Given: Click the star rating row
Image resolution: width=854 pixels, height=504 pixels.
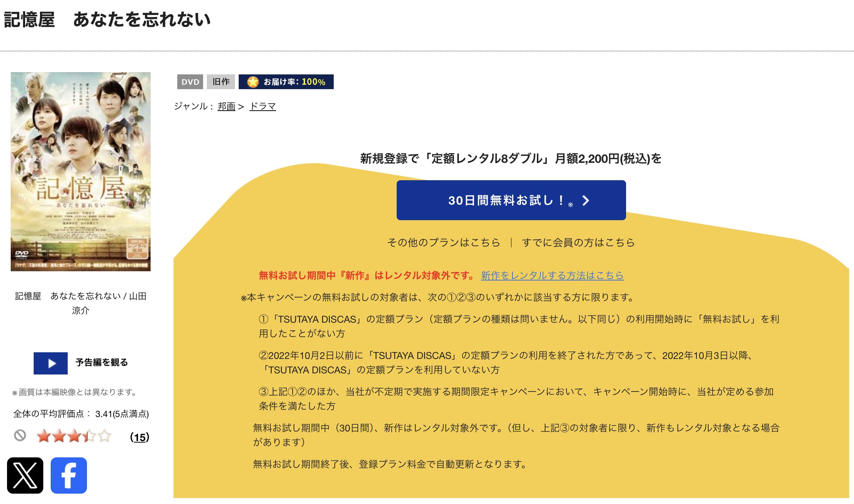Looking at the screenshot, I should pyautogui.click(x=74, y=436).
